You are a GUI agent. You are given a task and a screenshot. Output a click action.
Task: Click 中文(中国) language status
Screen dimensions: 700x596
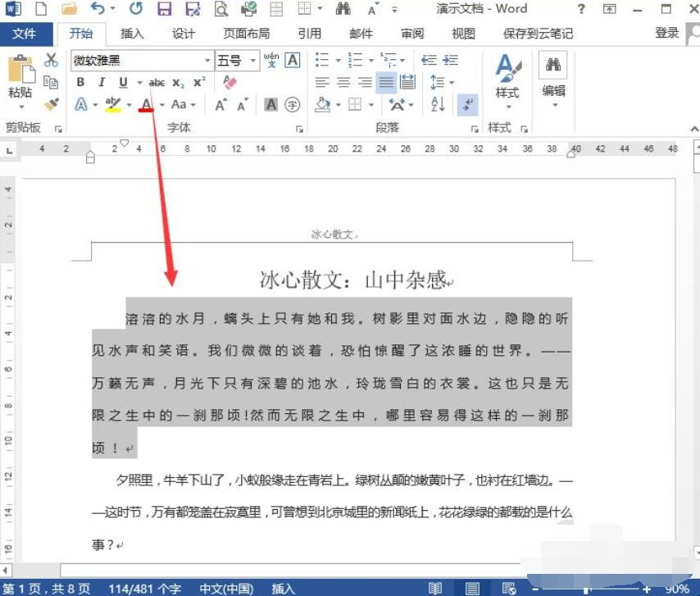click(x=227, y=589)
